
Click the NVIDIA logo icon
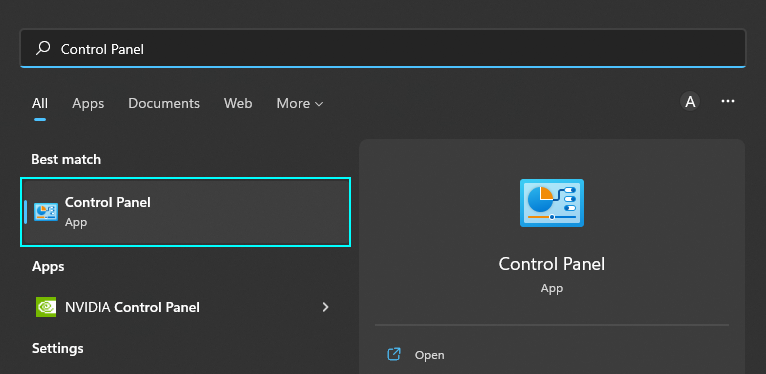[x=46, y=307]
